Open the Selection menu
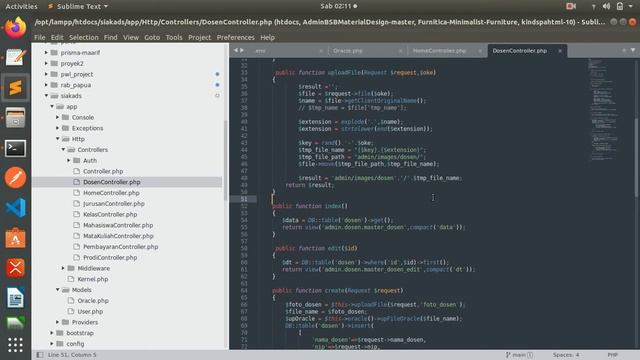The width and height of the screenshot is (640, 360). tap(84, 37)
